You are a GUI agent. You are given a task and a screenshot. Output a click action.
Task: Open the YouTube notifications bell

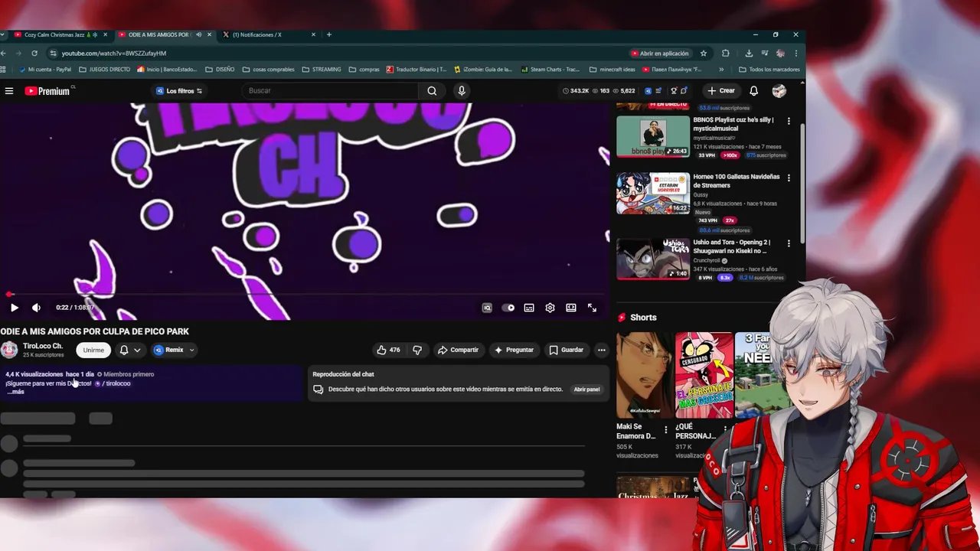click(x=753, y=91)
